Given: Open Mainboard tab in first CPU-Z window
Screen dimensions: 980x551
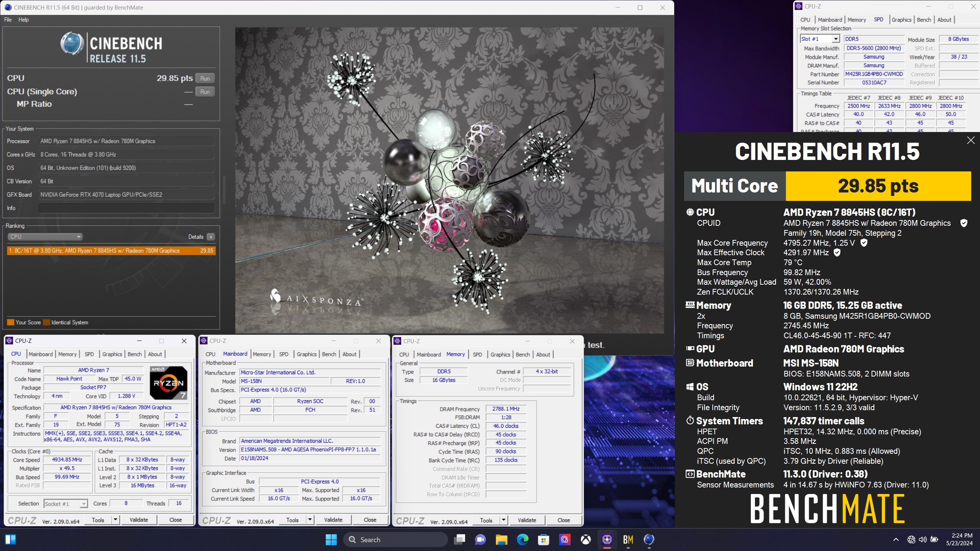Looking at the screenshot, I should pyautogui.click(x=41, y=354).
